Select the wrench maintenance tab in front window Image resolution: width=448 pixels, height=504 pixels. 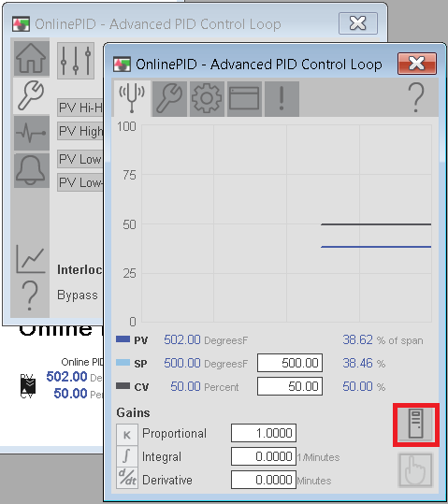[x=169, y=98]
